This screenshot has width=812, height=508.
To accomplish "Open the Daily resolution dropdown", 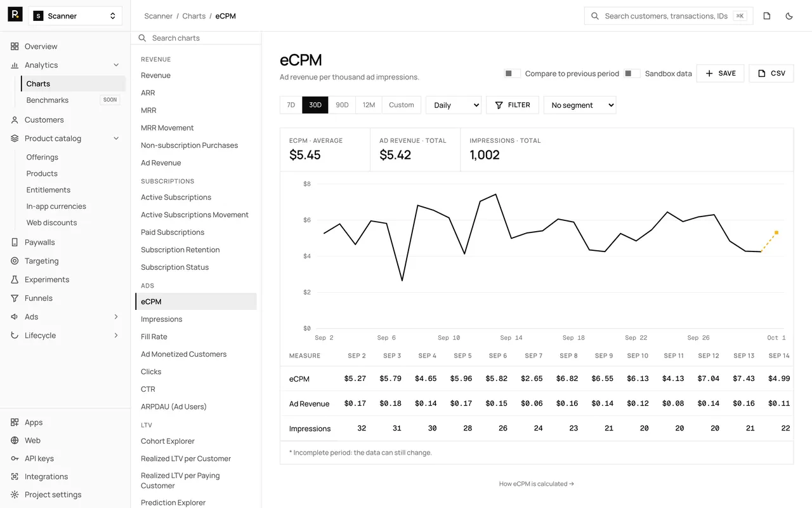I will click(454, 105).
